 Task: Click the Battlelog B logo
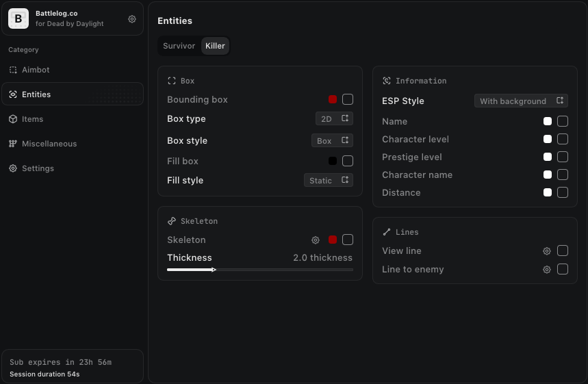point(18,18)
